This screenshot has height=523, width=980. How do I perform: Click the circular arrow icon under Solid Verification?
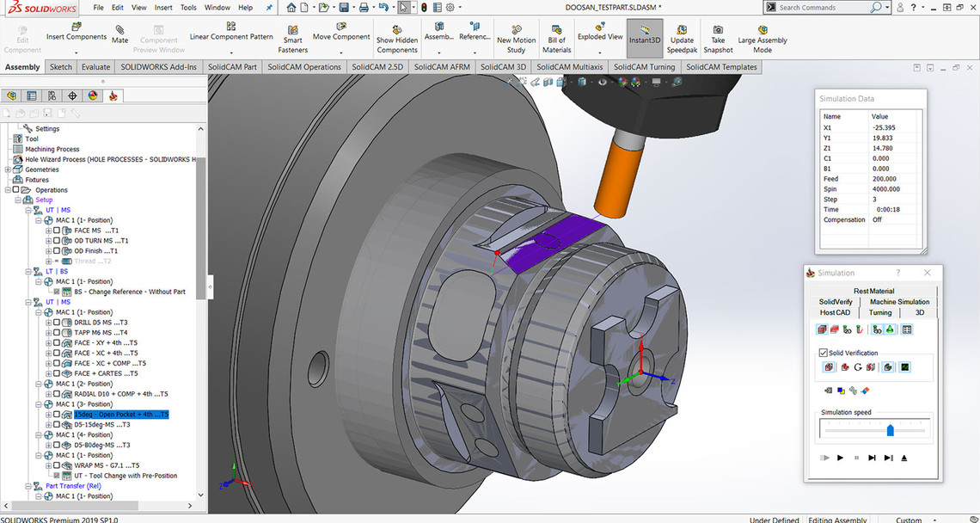858,367
